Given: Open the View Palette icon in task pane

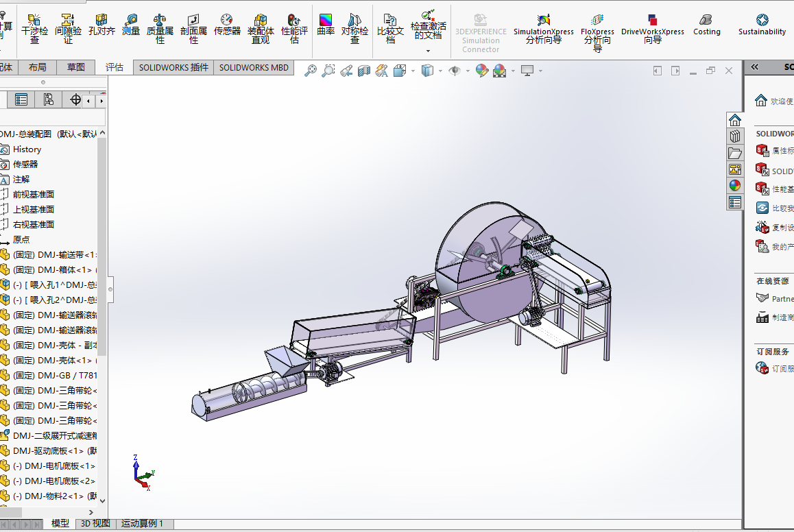Looking at the screenshot, I should [x=735, y=169].
